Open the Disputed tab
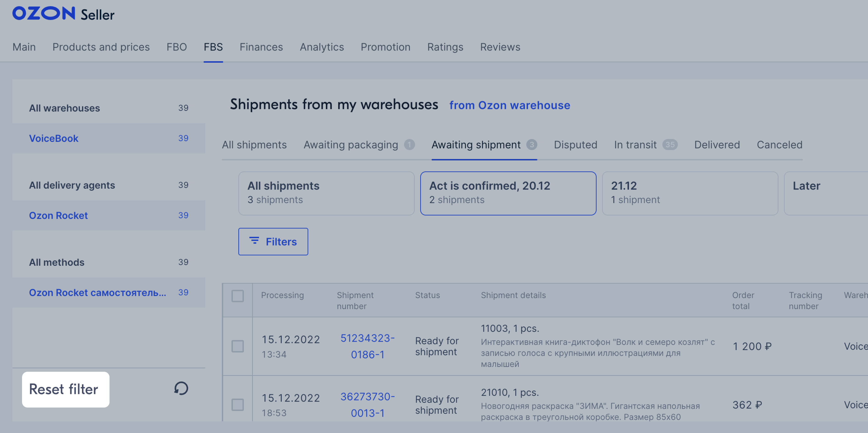Image resolution: width=868 pixels, height=433 pixels. [575, 144]
